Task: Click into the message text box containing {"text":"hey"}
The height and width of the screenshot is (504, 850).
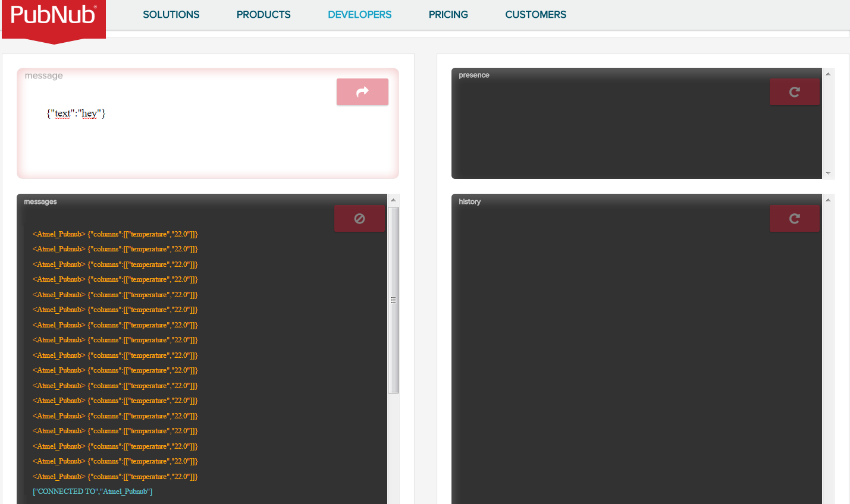Action: click(208, 124)
